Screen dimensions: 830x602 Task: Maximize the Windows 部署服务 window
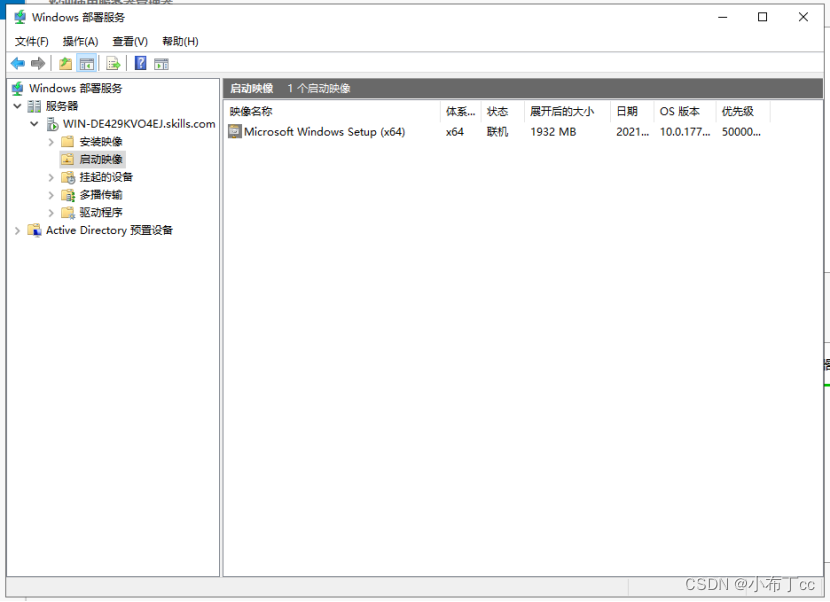763,17
